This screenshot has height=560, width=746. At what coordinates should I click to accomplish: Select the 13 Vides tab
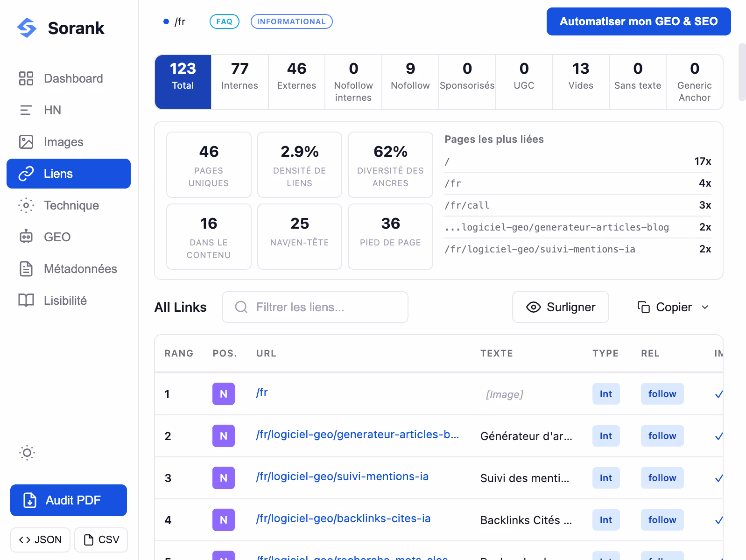point(581,82)
